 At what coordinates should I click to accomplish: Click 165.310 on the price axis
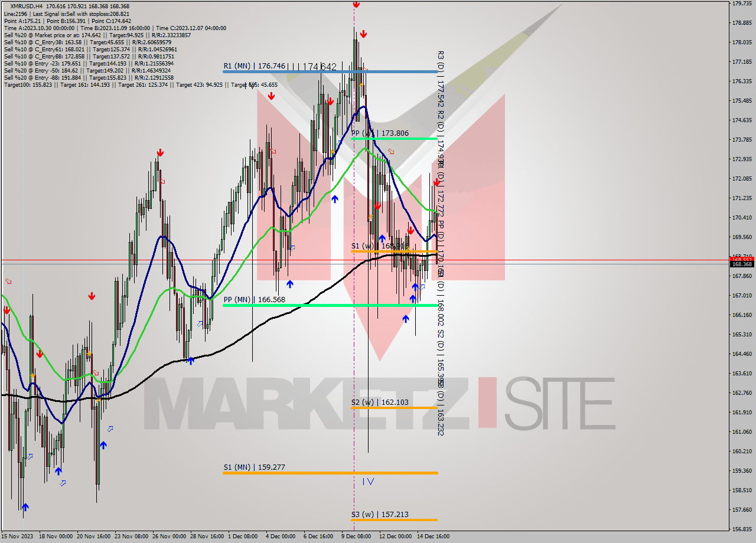pyautogui.click(x=742, y=335)
